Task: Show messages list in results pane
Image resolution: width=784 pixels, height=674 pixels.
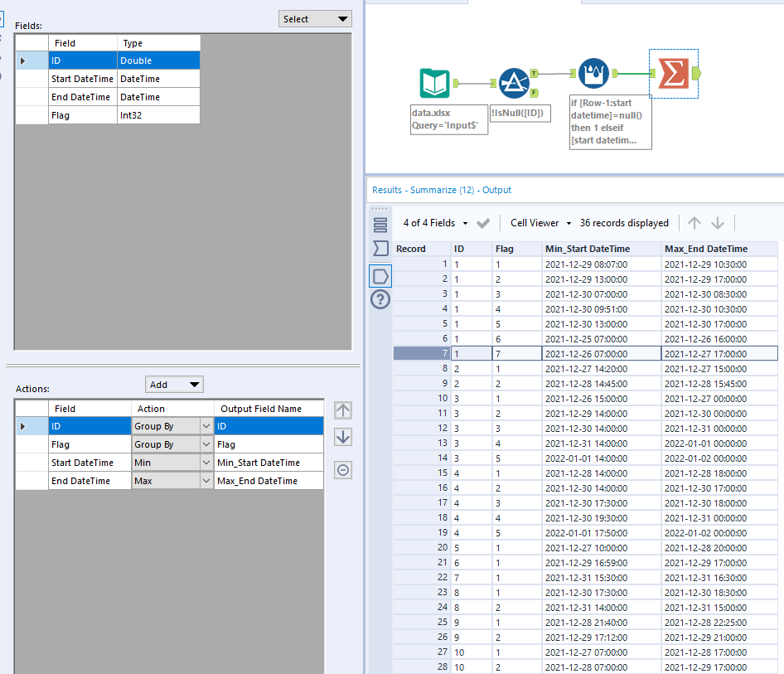Action: (380, 225)
